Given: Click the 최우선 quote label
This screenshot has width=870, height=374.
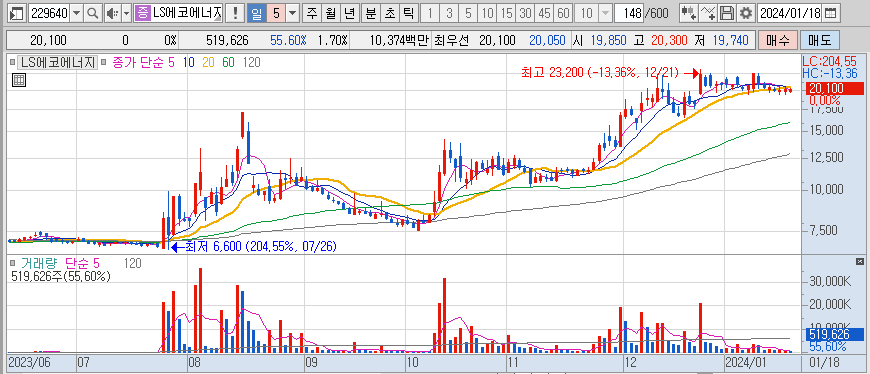Looking at the screenshot, I should click(x=451, y=40).
